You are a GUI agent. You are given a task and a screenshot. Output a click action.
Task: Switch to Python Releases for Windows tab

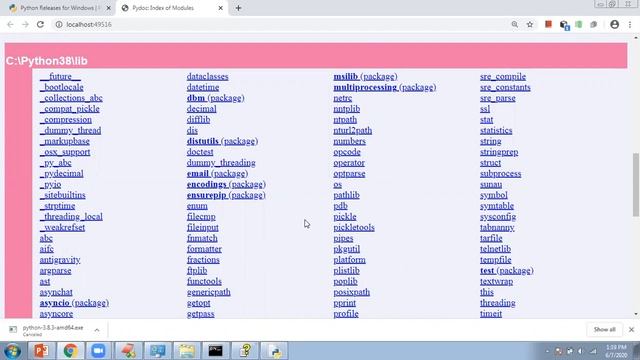point(60,8)
